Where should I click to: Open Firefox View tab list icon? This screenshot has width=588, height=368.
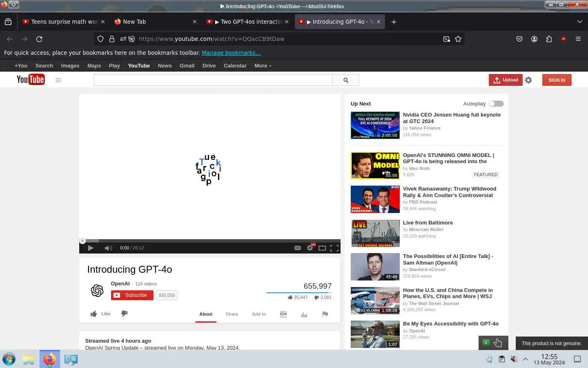[x=8, y=22]
